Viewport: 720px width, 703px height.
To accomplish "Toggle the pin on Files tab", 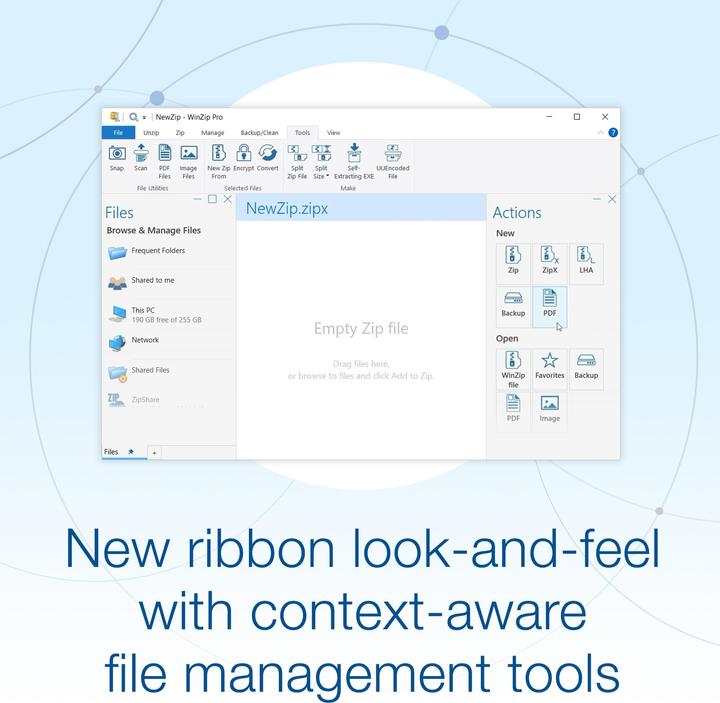I will click(x=131, y=452).
